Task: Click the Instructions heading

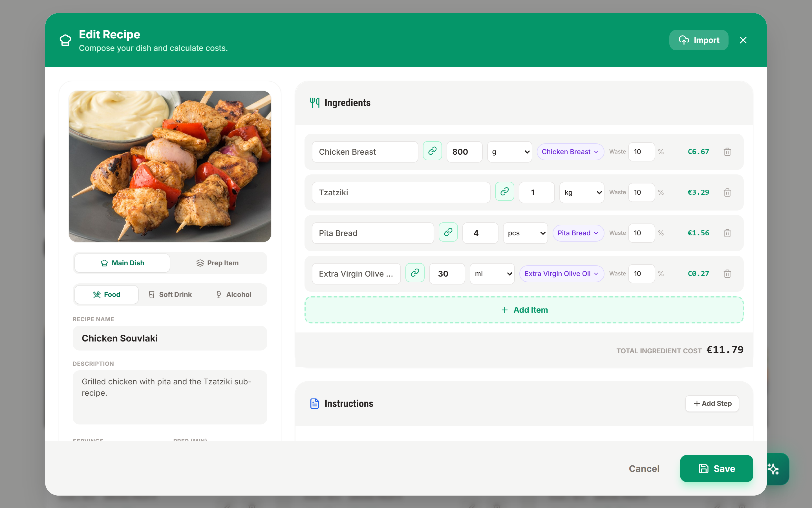Action: pos(348,404)
